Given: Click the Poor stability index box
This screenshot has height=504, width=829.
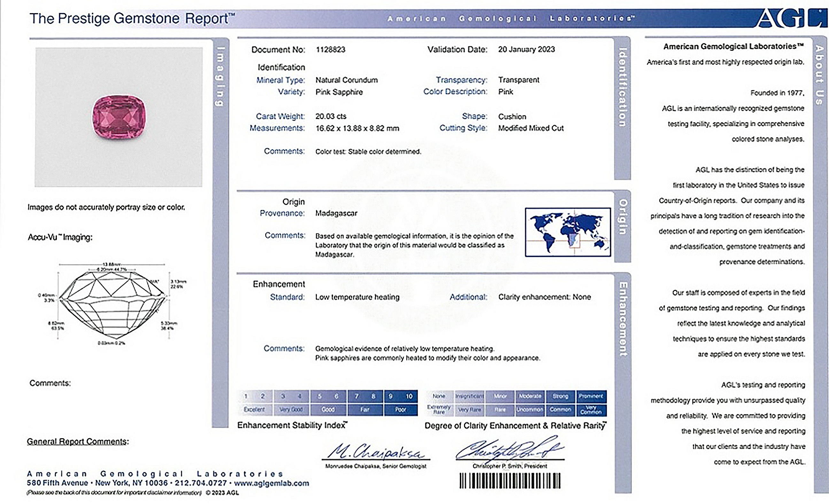Looking at the screenshot, I should tap(400, 409).
